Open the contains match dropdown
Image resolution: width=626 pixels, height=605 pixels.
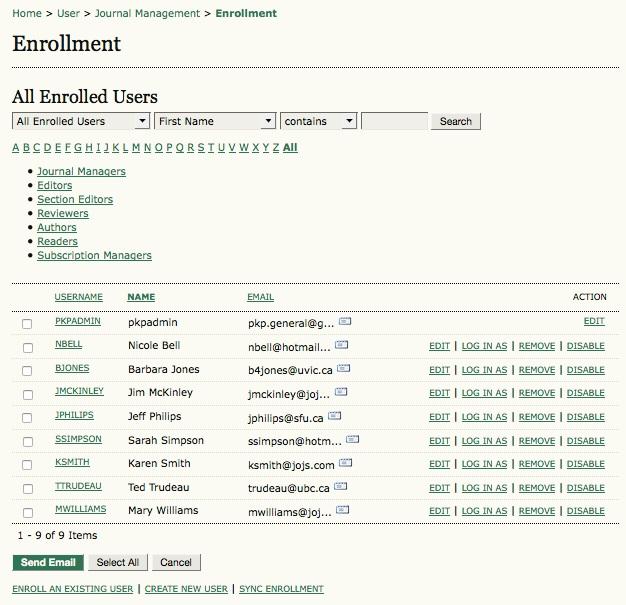click(x=318, y=121)
